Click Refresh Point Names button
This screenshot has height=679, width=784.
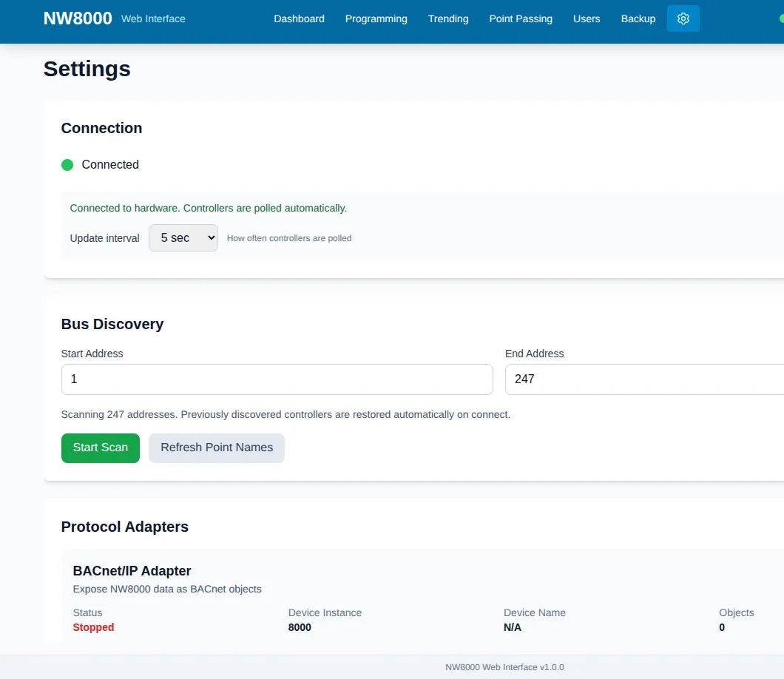(217, 448)
